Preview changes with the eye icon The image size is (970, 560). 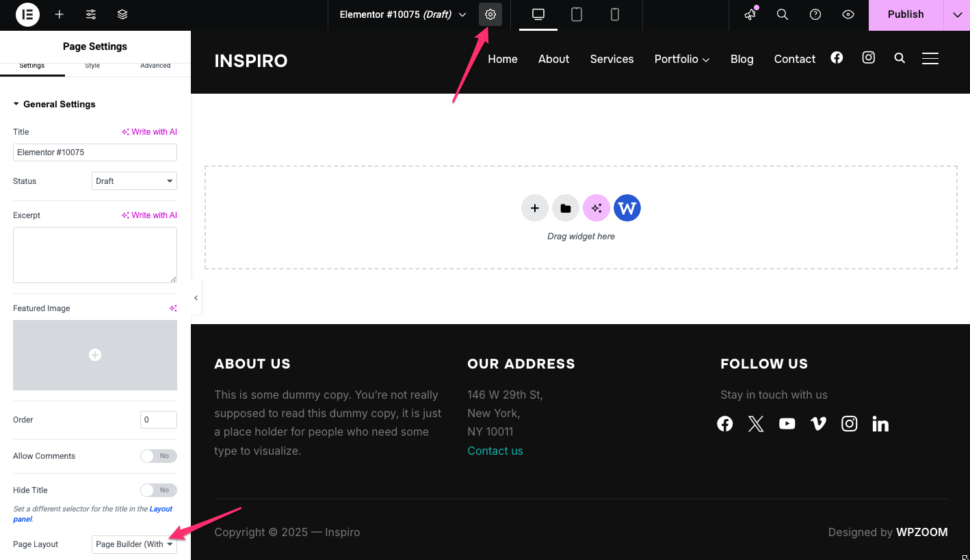click(x=848, y=14)
